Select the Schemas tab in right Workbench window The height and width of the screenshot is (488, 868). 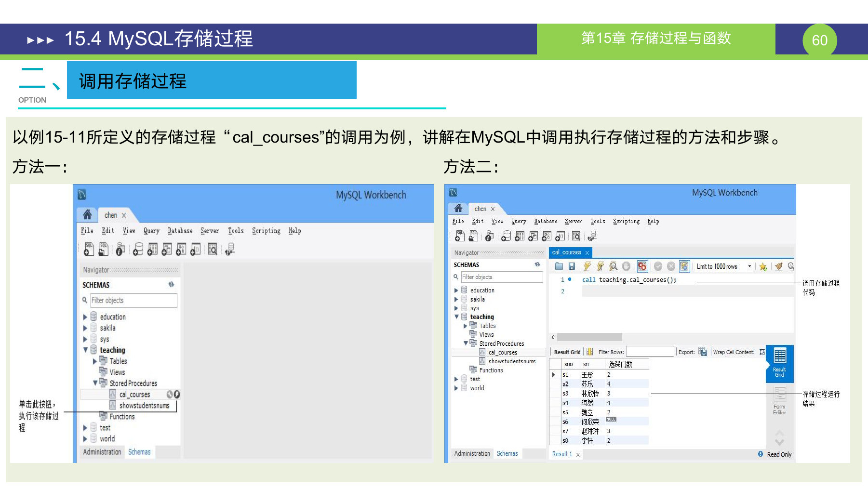point(507,453)
